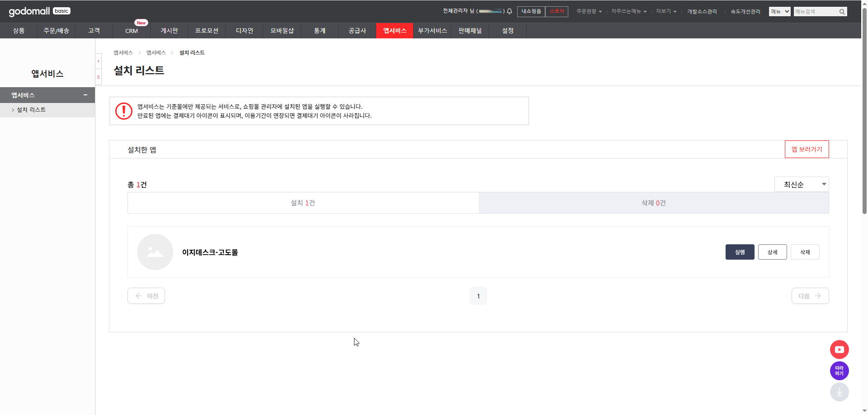The height and width of the screenshot is (415, 868).
Task: Collapse the 앱서비스 sidebar section
Action: pos(85,95)
